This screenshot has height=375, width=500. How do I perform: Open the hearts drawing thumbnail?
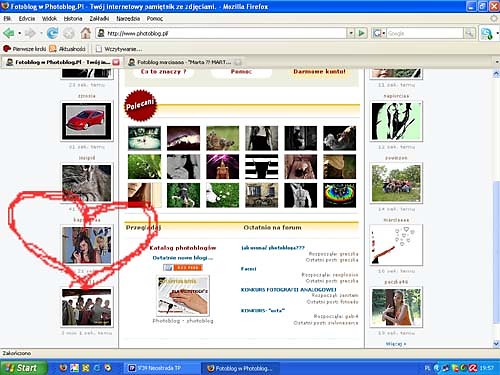396,245
